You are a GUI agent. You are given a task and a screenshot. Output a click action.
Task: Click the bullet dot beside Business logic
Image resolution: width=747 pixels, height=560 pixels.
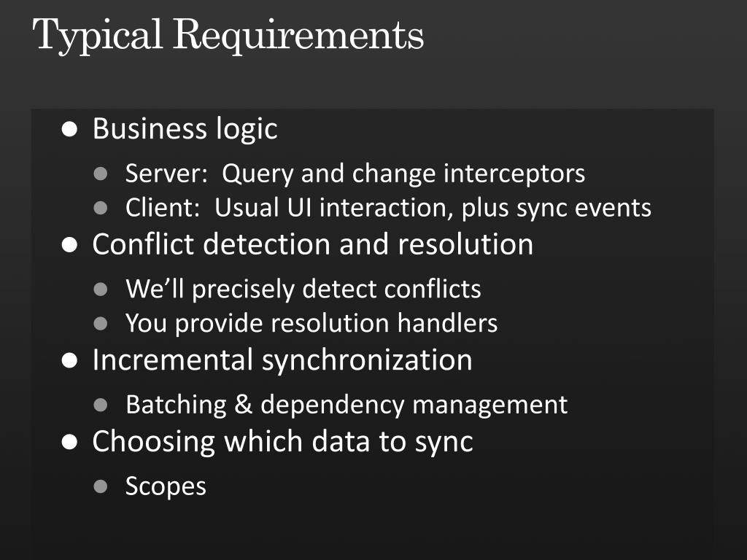pyautogui.click(x=69, y=129)
